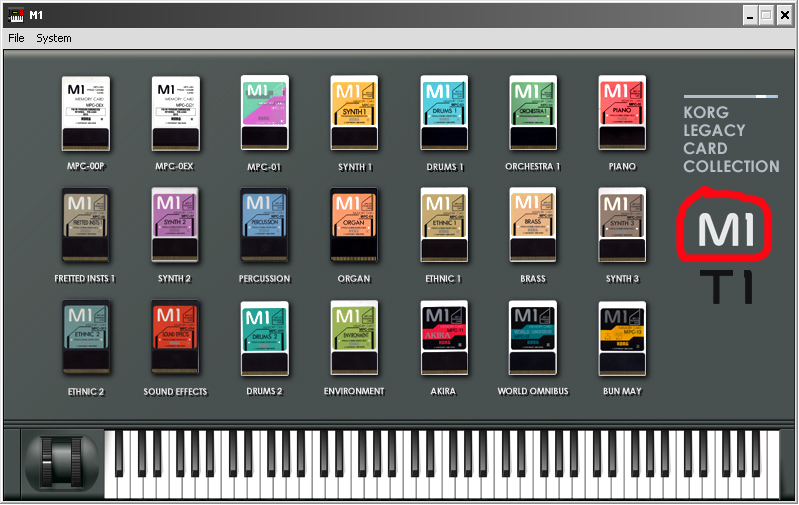Click the SYNTH 1 label text
Viewport: 799px width, 505px height.
tap(355, 167)
